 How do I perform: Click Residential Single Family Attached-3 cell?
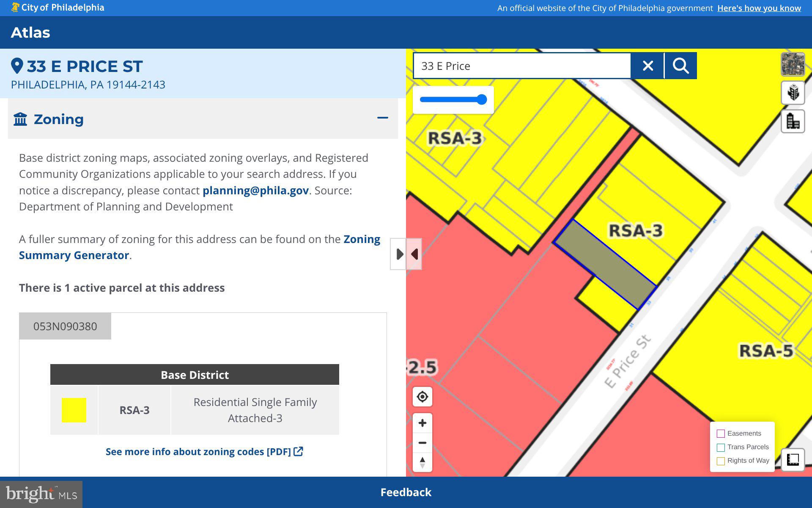pyautogui.click(x=255, y=410)
